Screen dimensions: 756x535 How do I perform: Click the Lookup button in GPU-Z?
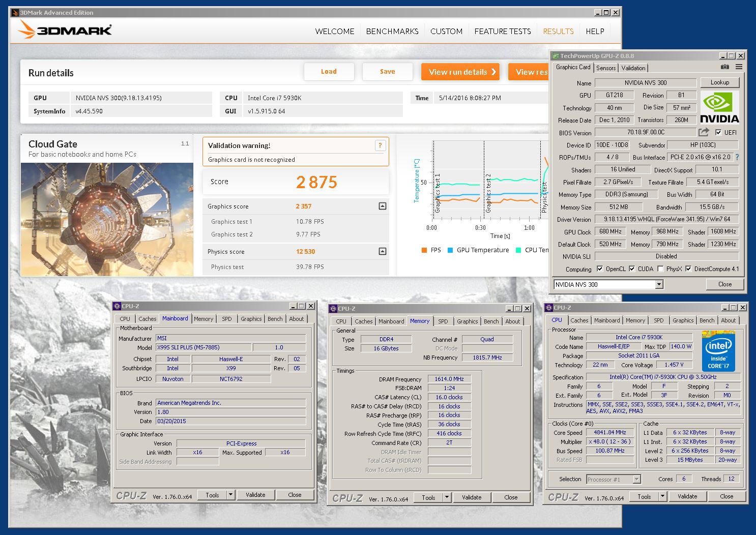click(x=719, y=82)
